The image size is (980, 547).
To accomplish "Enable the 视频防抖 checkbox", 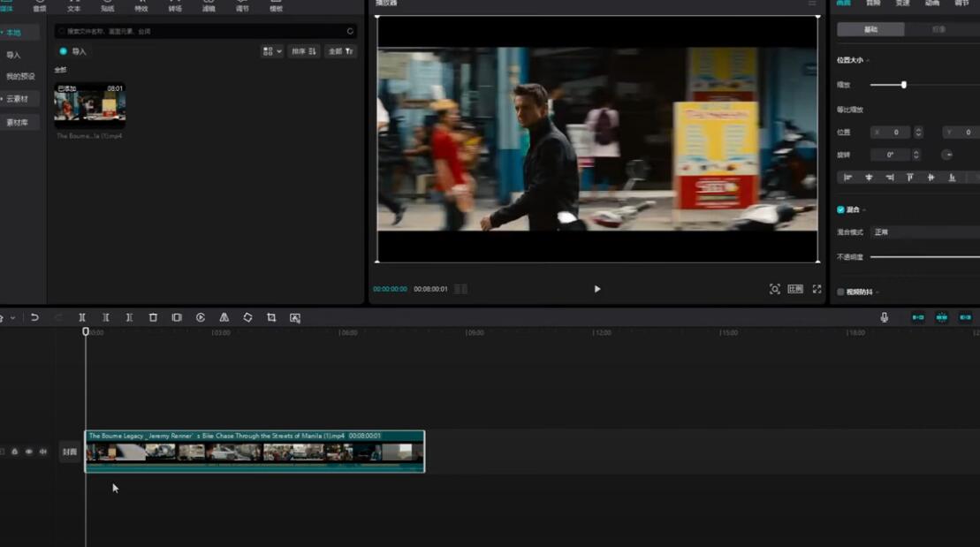I will (840, 292).
